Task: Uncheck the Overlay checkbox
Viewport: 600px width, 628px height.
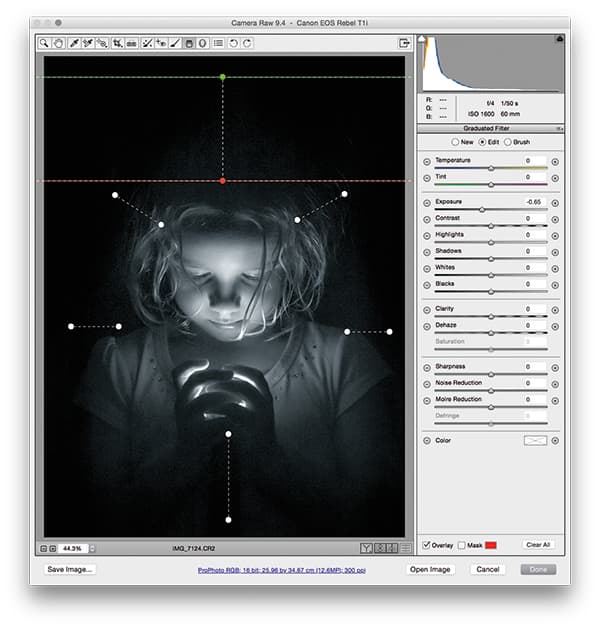Action: click(427, 545)
